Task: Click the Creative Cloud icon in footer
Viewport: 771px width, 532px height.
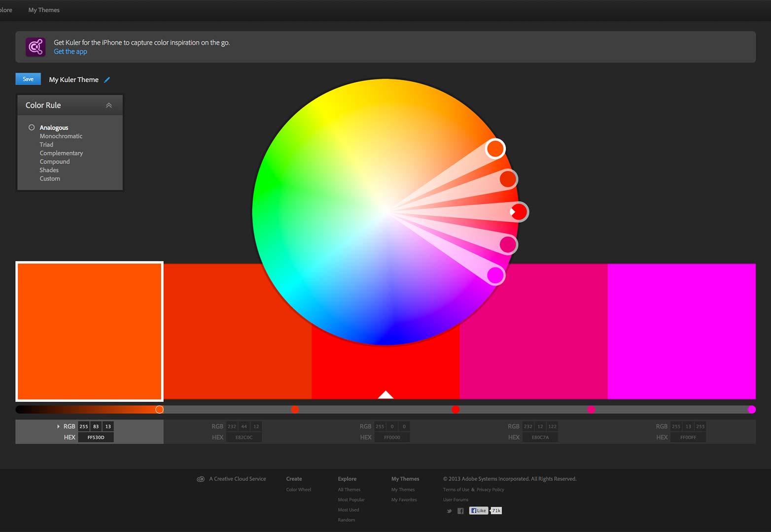Action: click(201, 479)
